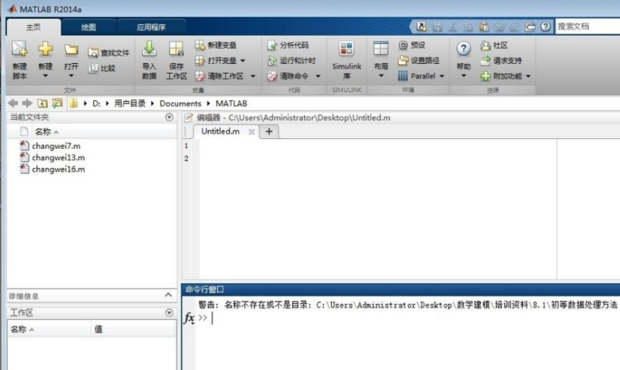The image size is (620, 370).
Task: Click the New Script (新建脚本) icon
Action: (x=19, y=49)
